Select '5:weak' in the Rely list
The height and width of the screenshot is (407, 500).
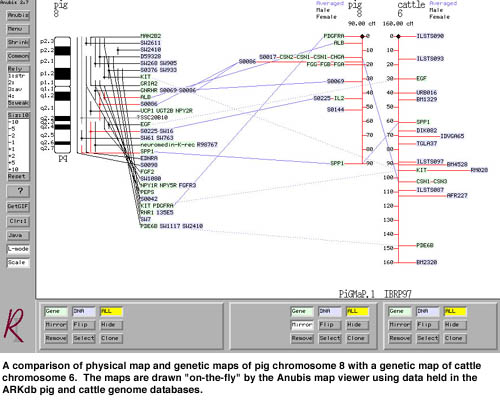[x=18, y=103]
